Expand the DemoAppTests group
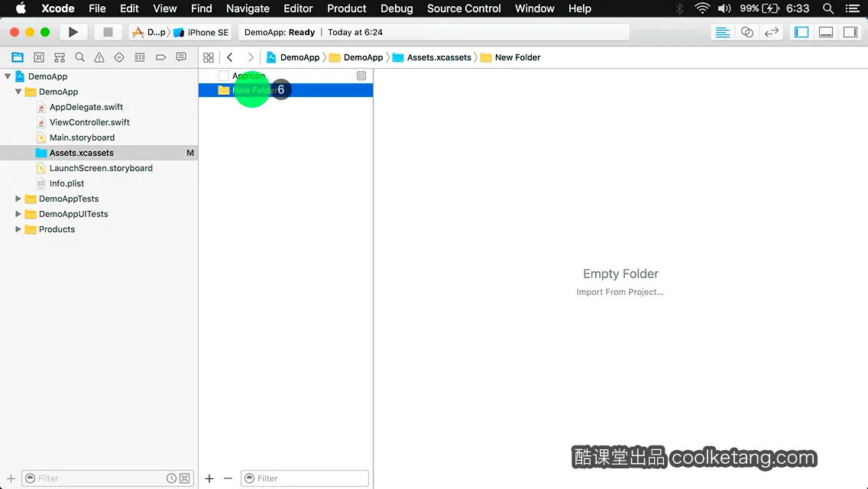The width and height of the screenshot is (868, 489). tap(18, 199)
